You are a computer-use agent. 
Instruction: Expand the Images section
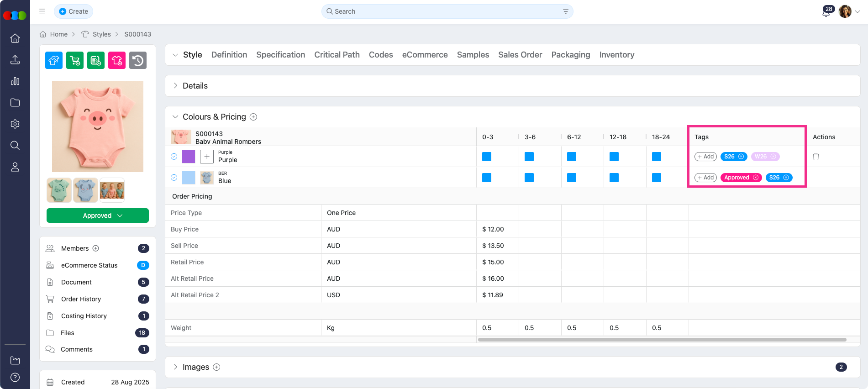175,367
